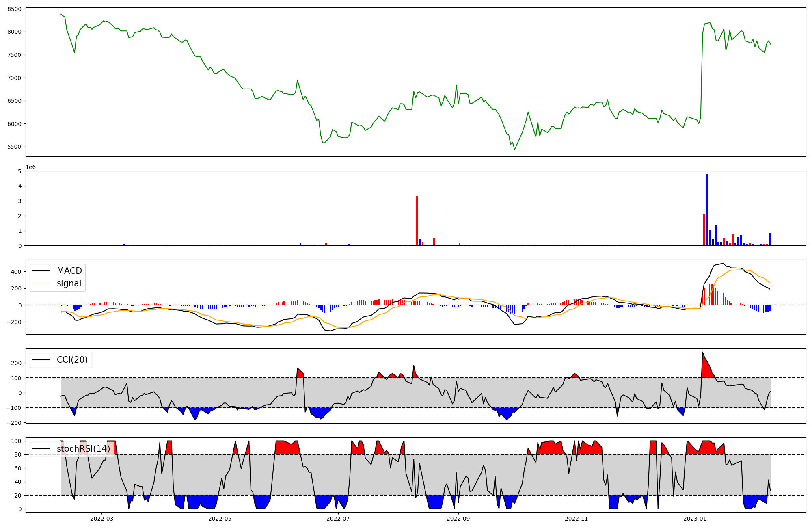The height and width of the screenshot is (528, 812).
Task: Click the MACD legend label
Action: [x=69, y=271]
